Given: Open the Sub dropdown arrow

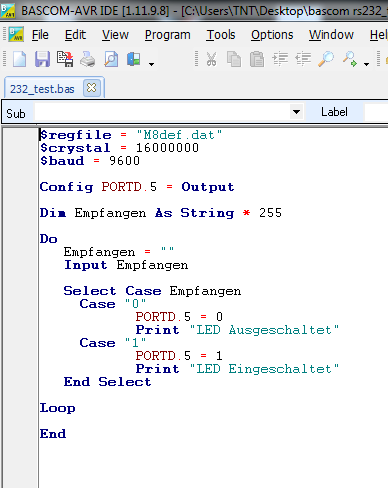Looking at the screenshot, I should pyautogui.click(x=296, y=112).
